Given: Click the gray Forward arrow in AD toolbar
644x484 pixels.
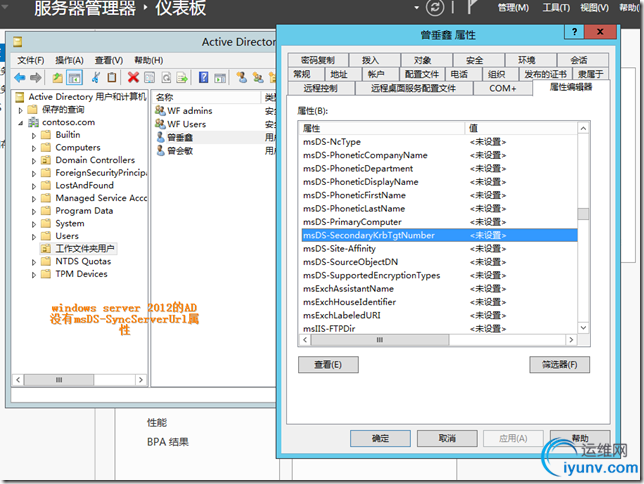Looking at the screenshot, I should [36, 77].
